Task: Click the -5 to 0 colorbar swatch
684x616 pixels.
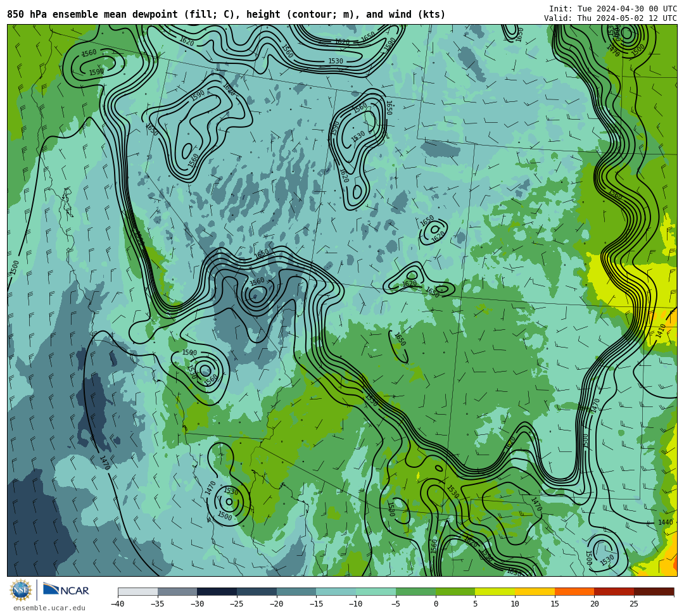Action: click(x=415, y=591)
